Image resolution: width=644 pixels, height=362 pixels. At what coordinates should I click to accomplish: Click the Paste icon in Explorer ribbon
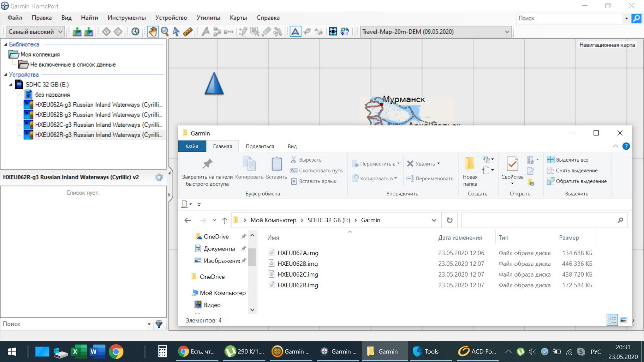click(x=276, y=164)
